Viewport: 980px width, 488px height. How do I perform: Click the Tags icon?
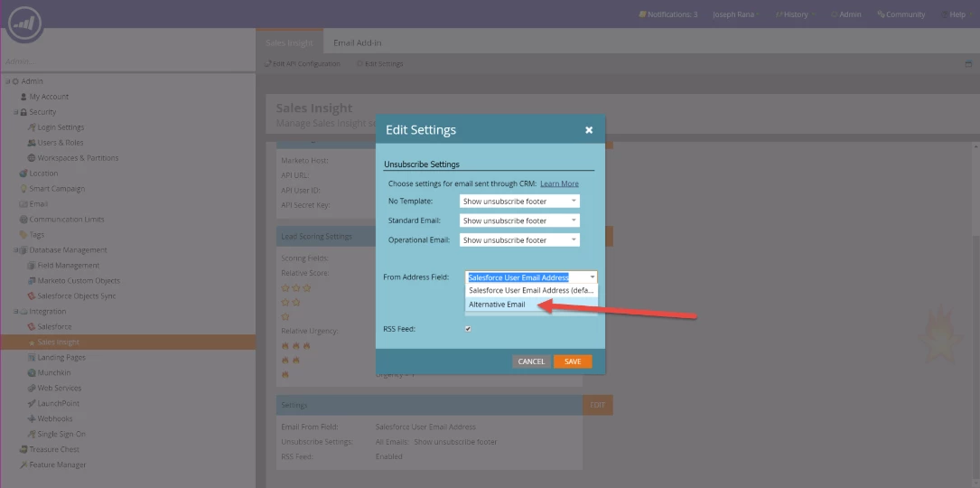click(x=23, y=235)
